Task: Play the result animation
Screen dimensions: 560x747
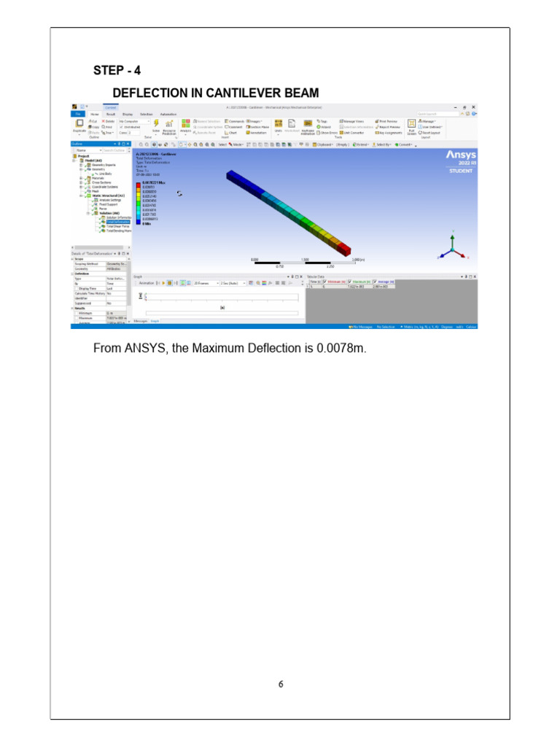Action: click(x=164, y=283)
